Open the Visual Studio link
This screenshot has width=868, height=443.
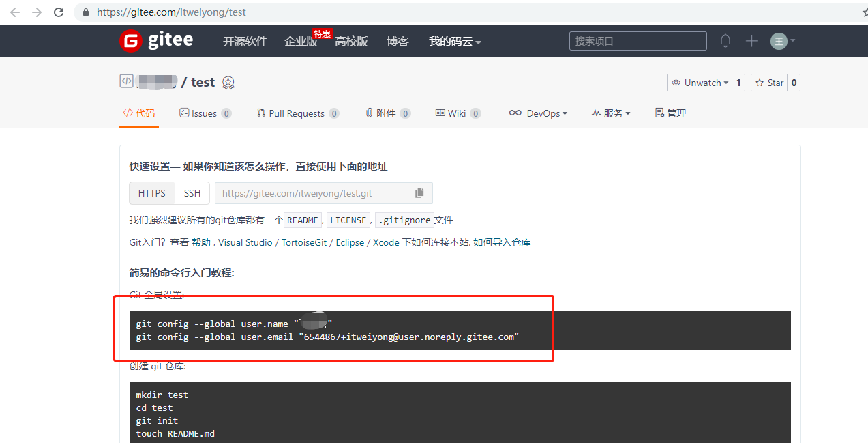(x=245, y=242)
